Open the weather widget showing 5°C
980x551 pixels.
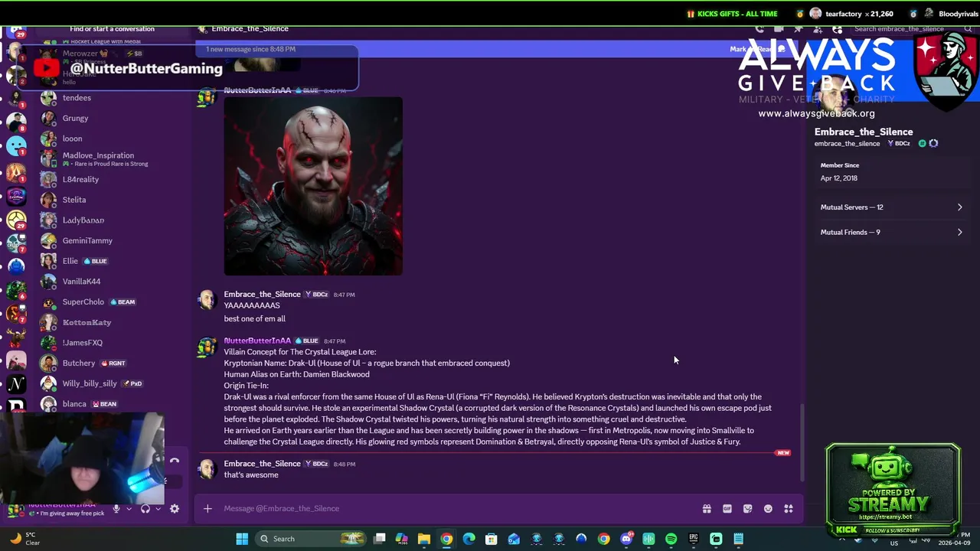[24, 539]
